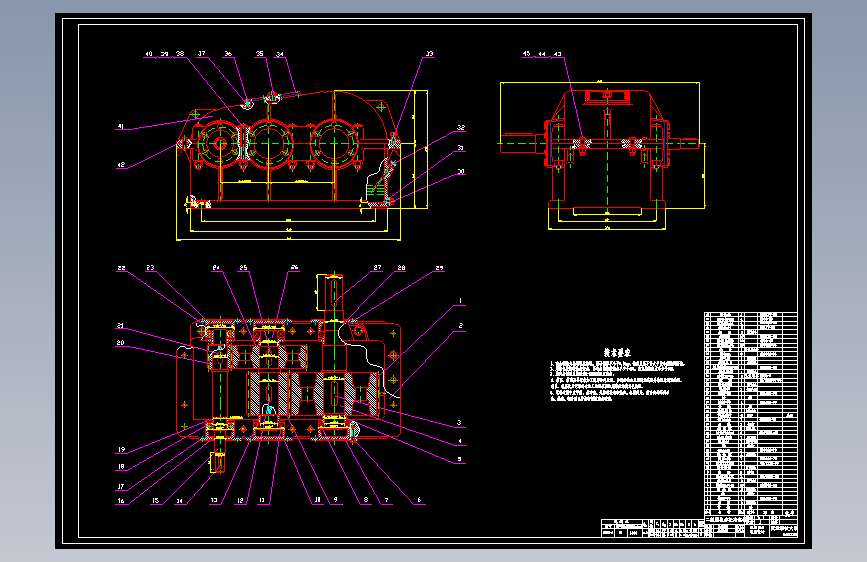Select part balloon number 28
This screenshot has height=562, width=867.
tap(401, 268)
